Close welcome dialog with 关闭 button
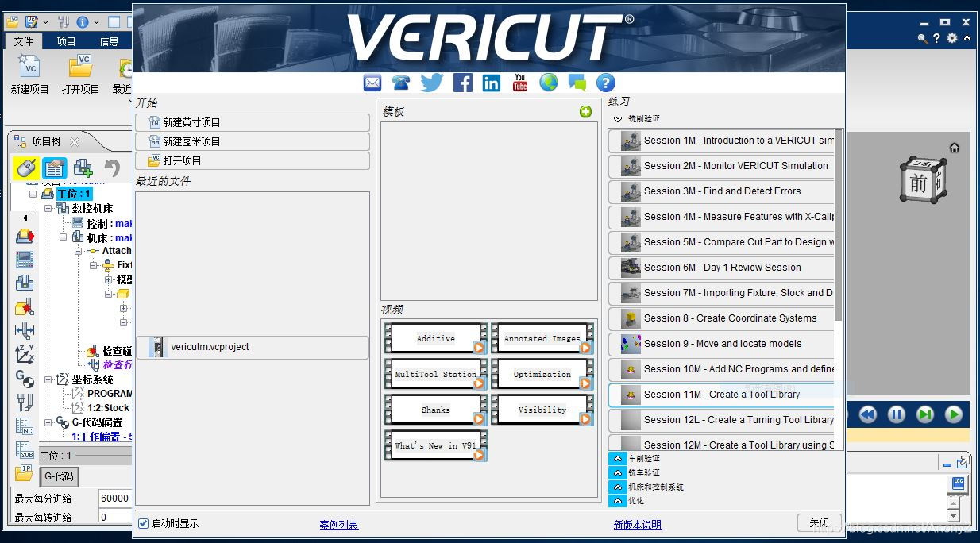Viewport: 980px width, 543px height. 819,522
